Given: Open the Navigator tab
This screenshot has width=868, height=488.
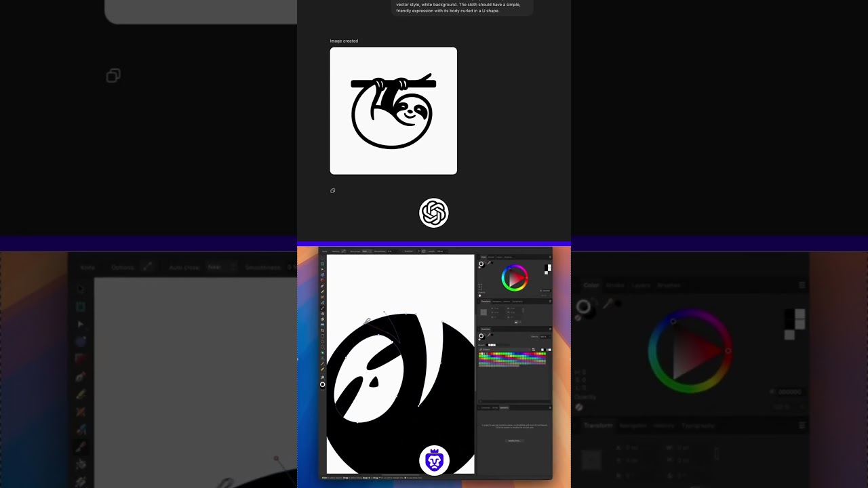Looking at the screenshot, I should click(496, 302).
